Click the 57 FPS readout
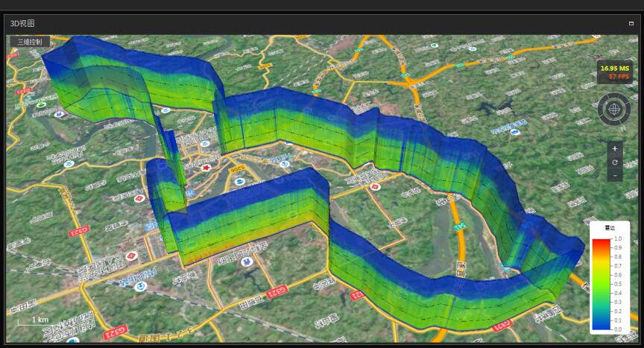 619,76
